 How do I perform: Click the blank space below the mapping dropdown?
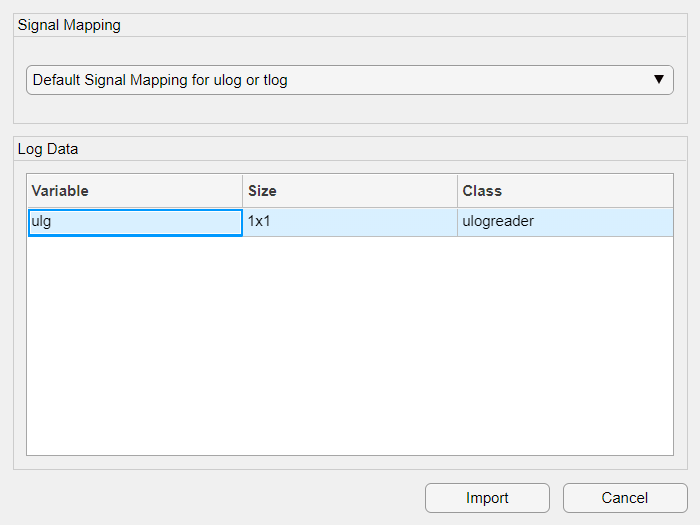coord(350,109)
